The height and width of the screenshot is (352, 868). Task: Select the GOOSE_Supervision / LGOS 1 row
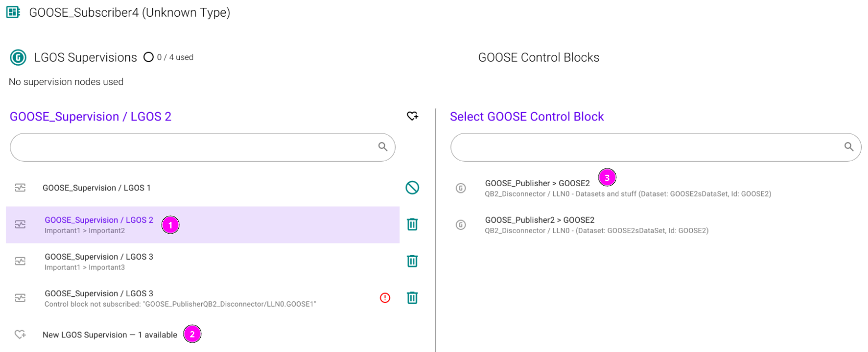(203, 188)
